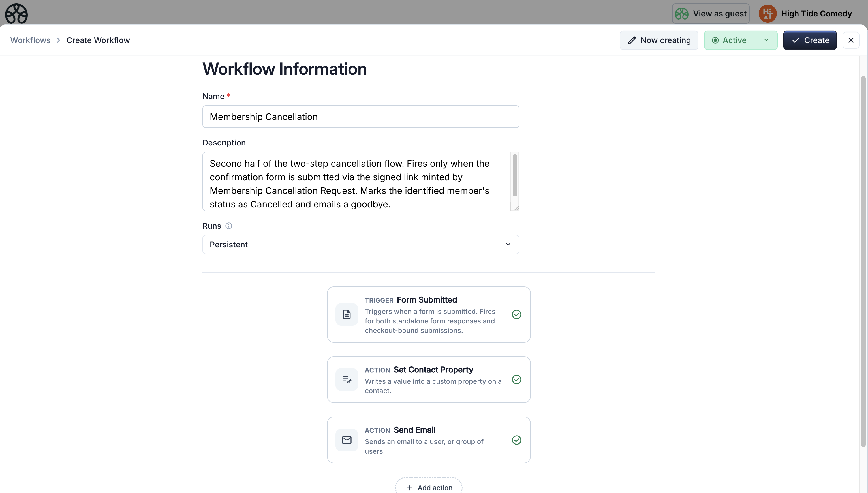Click the leaf icon inside View as guest
868x493 pixels.
point(682,14)
